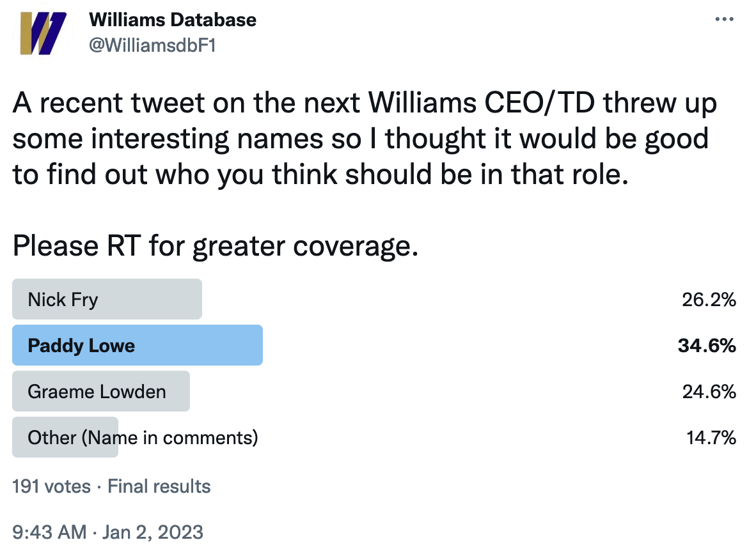The width and height of the screenshot is (756, 556).
Task: Open the Williams Database display name
Action: [x=173, y=20]
